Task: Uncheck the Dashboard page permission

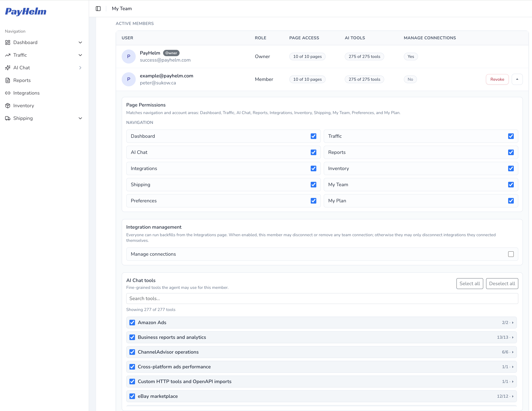Action: 314,136
